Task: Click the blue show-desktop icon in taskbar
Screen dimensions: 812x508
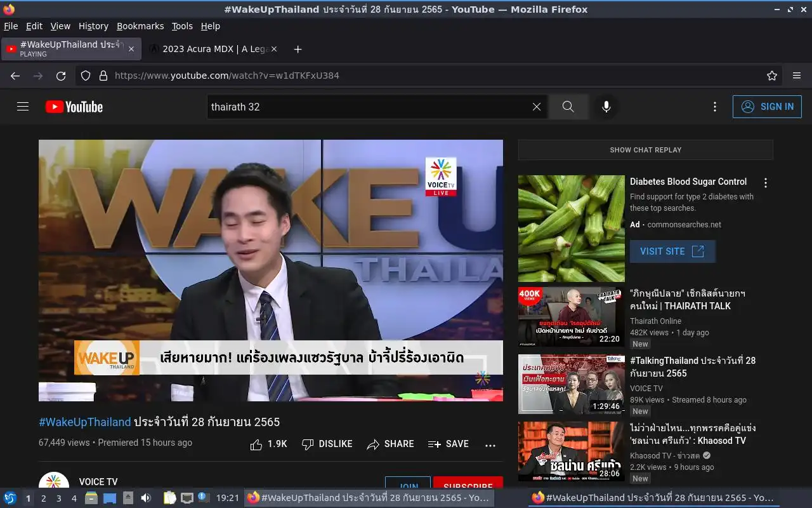Action: (110, 498)
